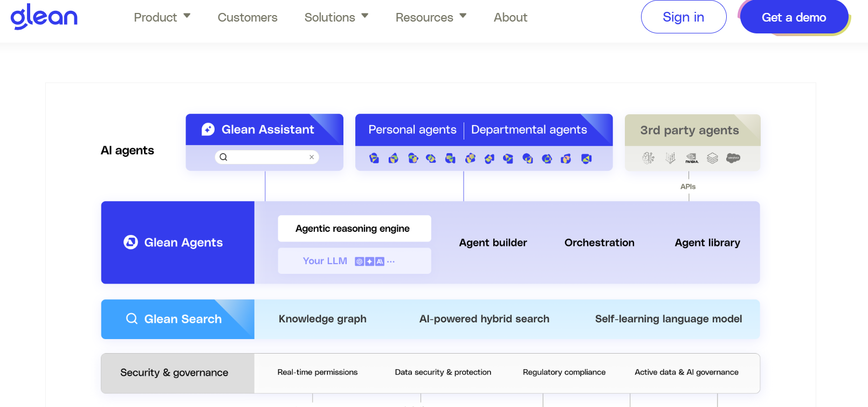Select the Departmental agents heading
The height and width of the screenshot is (407, 868).
coord(529,129)
